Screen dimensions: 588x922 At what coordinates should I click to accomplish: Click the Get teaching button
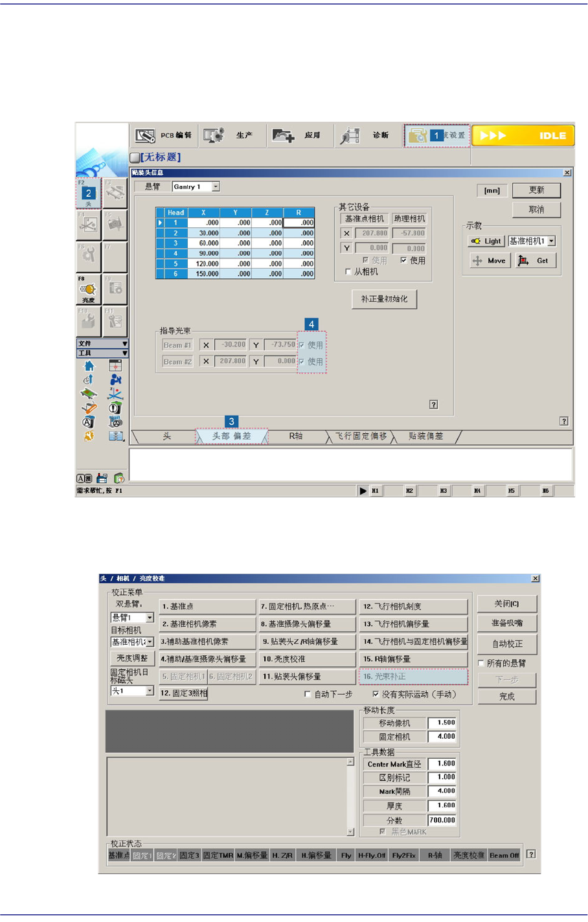pyautogui.click(x=535, y=260)
